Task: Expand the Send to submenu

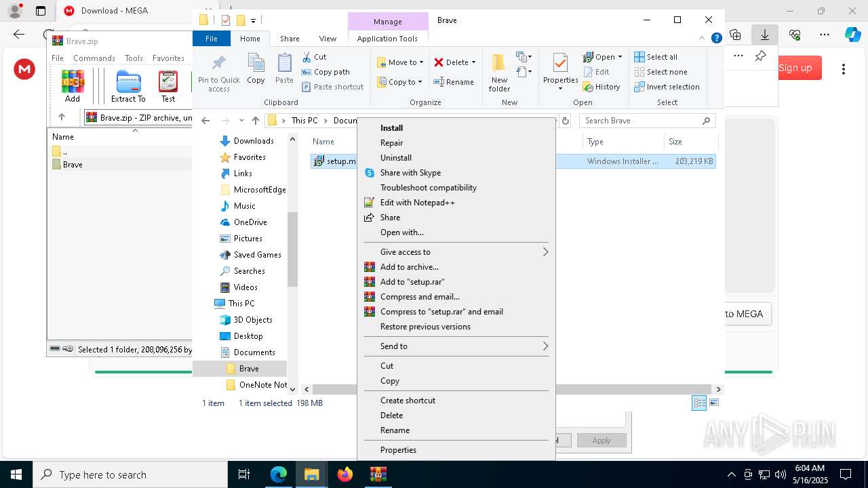Action: click(x=456, y=346)
